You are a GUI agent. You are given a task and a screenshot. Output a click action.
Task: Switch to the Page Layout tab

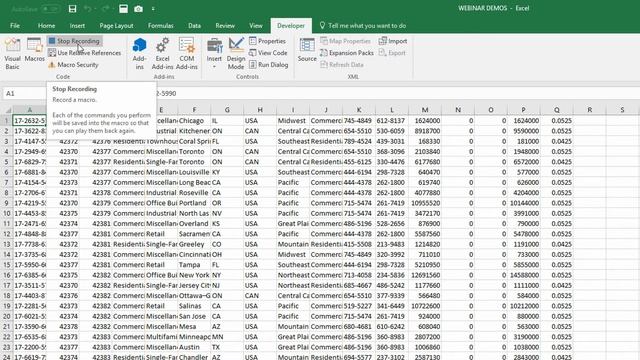(x=116, y=25)
